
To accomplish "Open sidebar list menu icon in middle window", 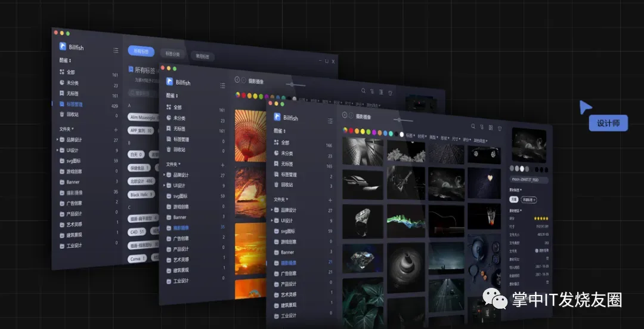I will [x=222, y=85].
